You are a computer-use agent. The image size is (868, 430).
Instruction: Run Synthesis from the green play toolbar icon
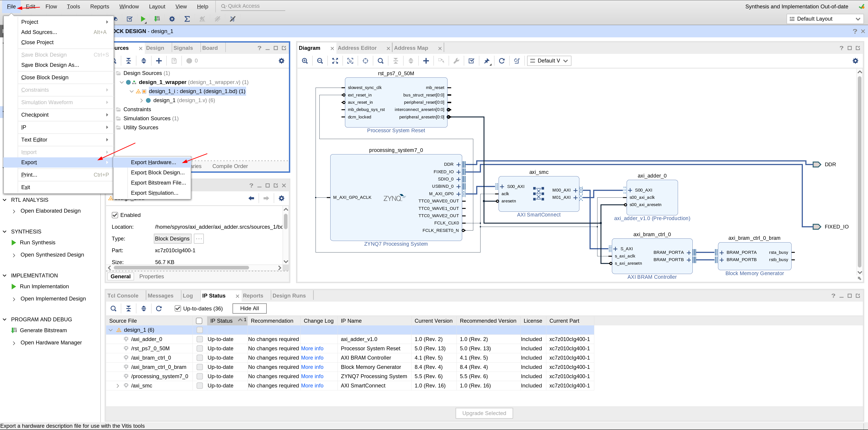[x=143, y=19]
